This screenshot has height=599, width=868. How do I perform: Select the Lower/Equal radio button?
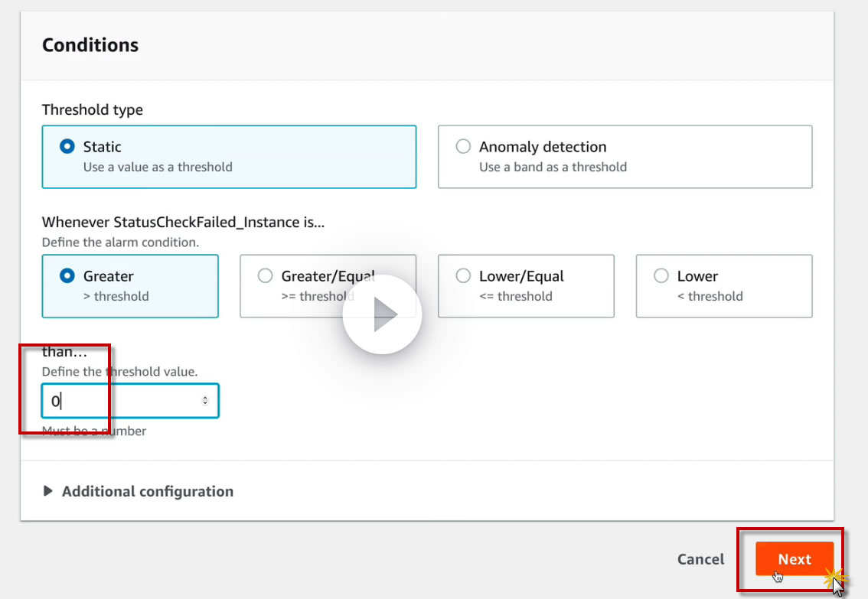point(463,276)
